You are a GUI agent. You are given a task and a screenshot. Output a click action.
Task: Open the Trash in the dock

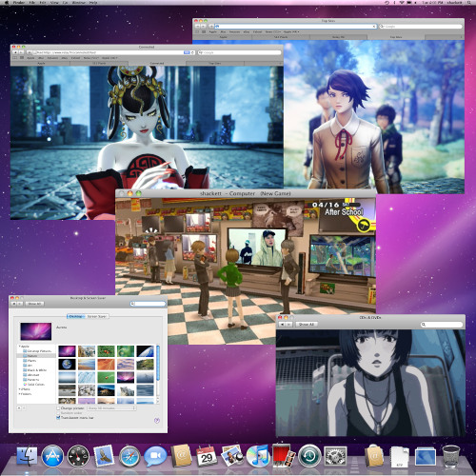coord(451,456)
